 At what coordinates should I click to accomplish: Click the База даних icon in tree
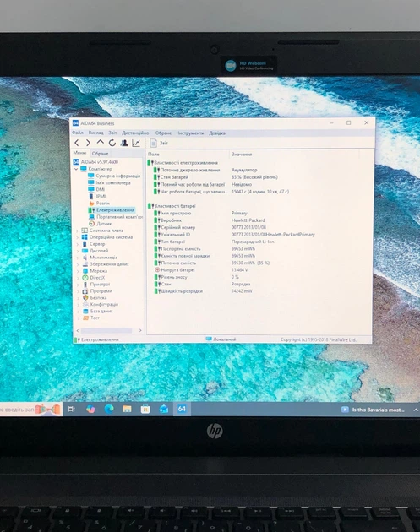click(85, 311)
